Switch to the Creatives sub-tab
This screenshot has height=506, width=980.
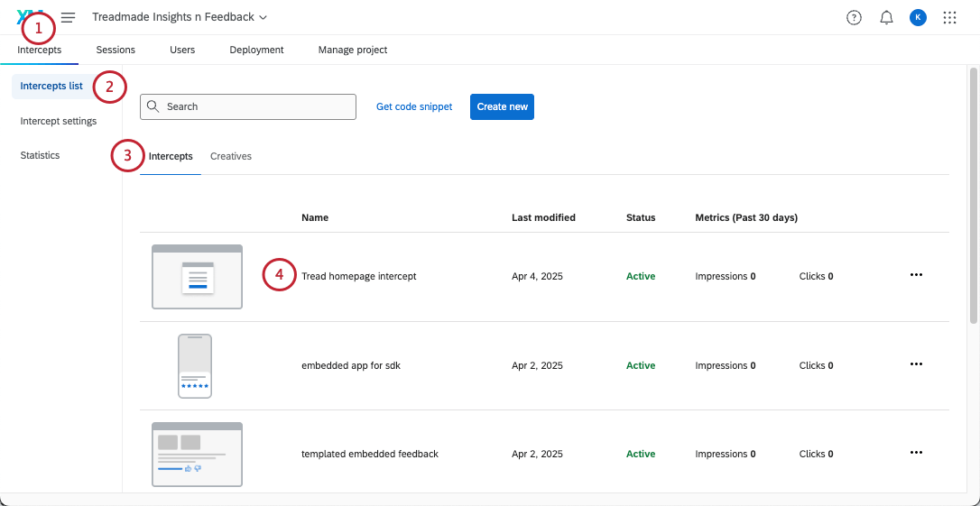pos(231,156)
